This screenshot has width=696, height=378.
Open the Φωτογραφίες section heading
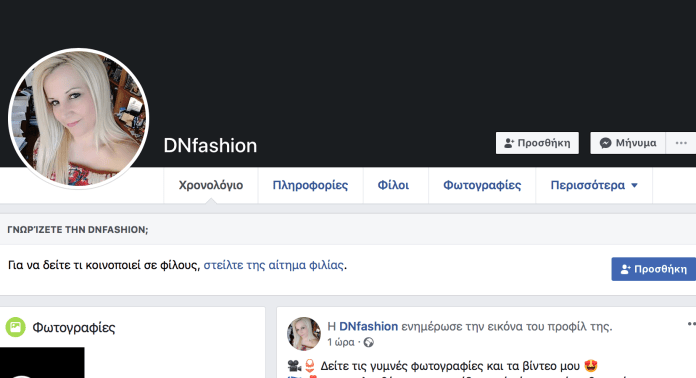(x=74, y=327)
